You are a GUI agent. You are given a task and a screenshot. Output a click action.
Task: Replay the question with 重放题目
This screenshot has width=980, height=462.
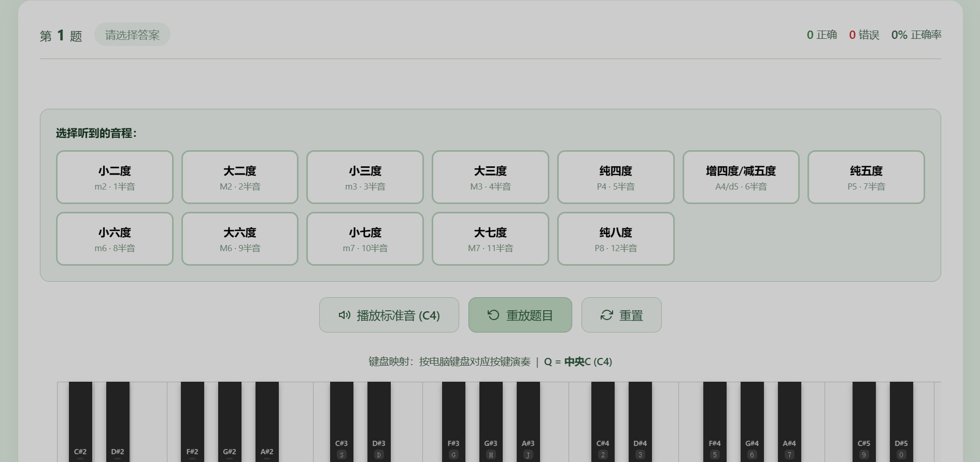tap(520, 315)
